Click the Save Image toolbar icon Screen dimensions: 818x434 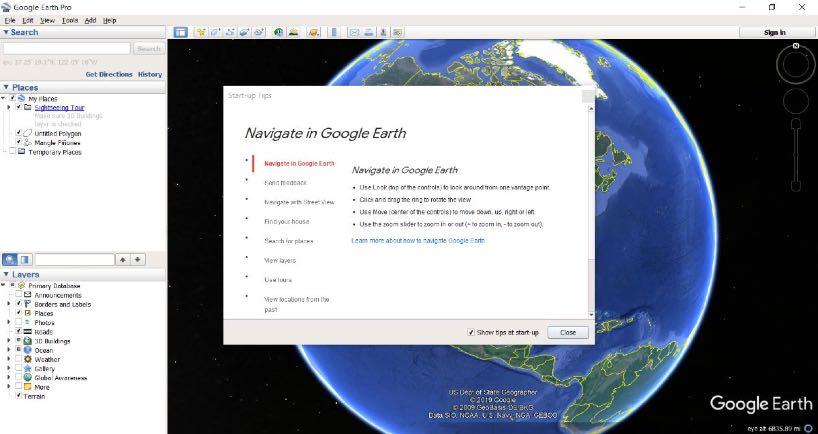(383, 32)
